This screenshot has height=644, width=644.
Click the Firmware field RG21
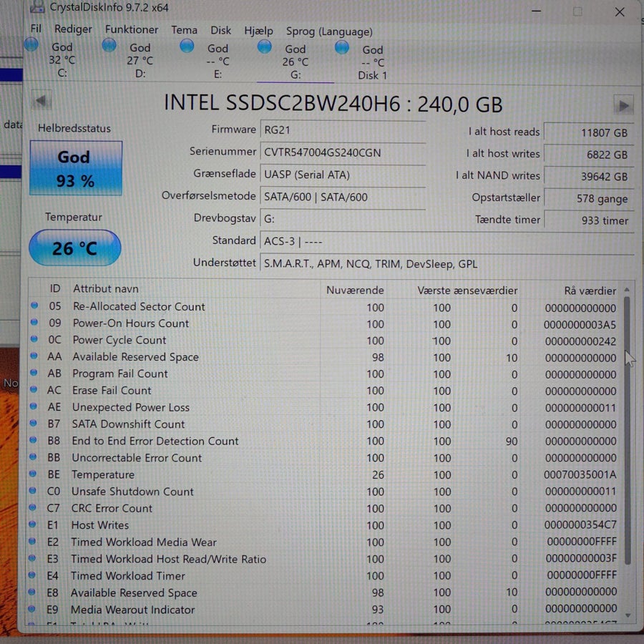click(343, 130)
